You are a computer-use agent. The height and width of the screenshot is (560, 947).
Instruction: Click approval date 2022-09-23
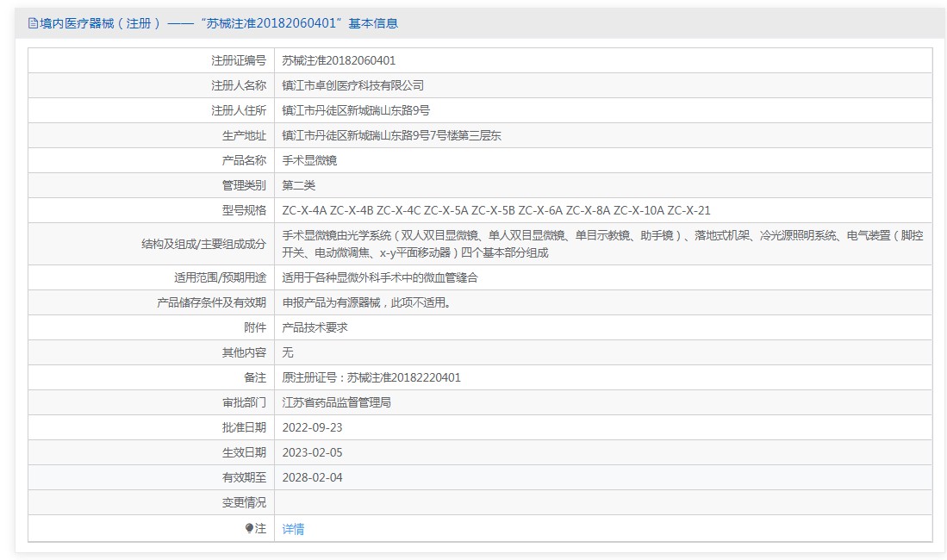tap(312, 427)
